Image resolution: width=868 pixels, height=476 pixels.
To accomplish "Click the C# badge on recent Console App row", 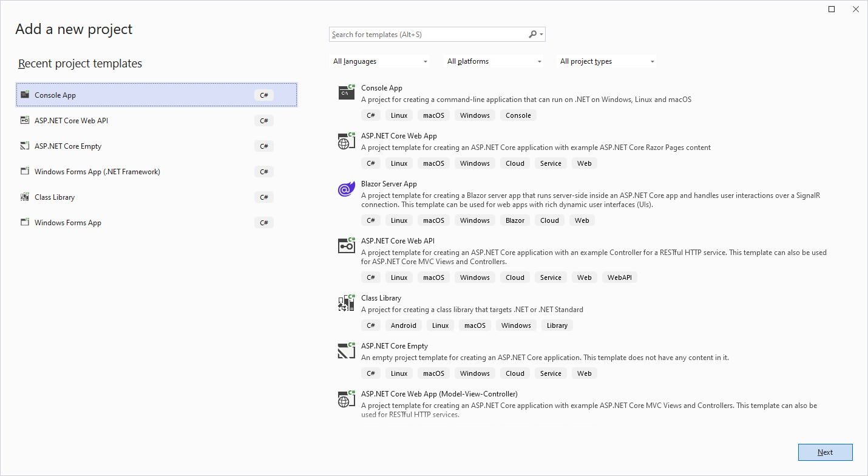I will [x=264, y=95].
